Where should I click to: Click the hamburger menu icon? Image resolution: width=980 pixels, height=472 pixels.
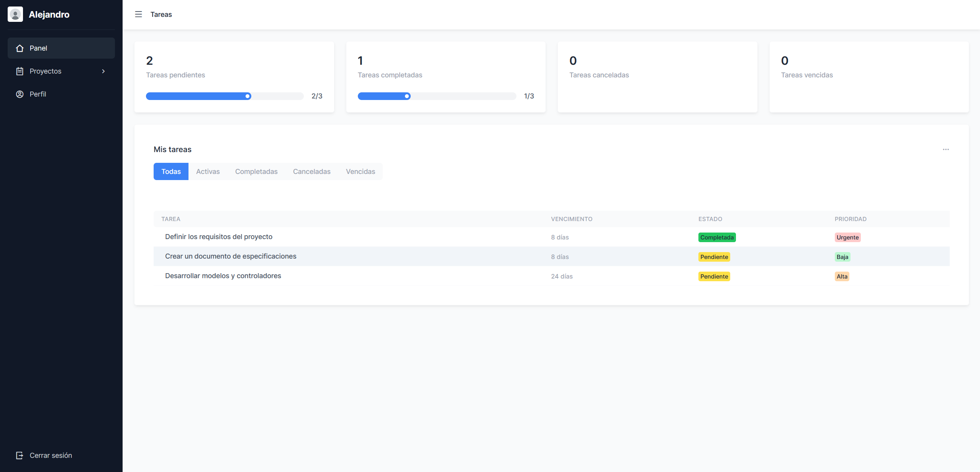[138, 14]
